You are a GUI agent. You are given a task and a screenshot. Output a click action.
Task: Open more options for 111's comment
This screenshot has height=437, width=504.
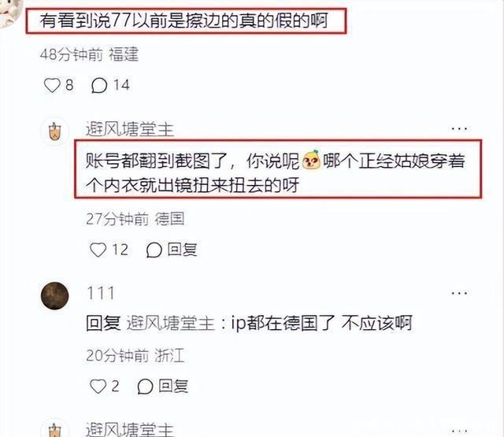[x=459, y=294]
